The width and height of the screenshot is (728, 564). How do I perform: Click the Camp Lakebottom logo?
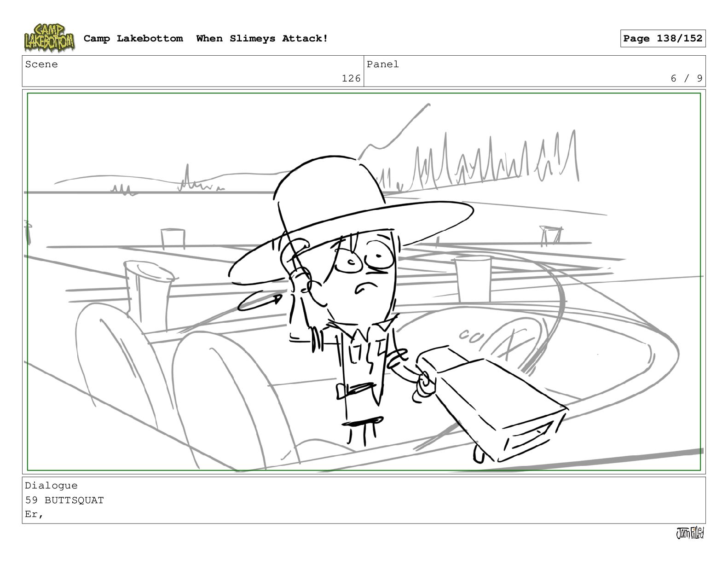pos(49,38)
